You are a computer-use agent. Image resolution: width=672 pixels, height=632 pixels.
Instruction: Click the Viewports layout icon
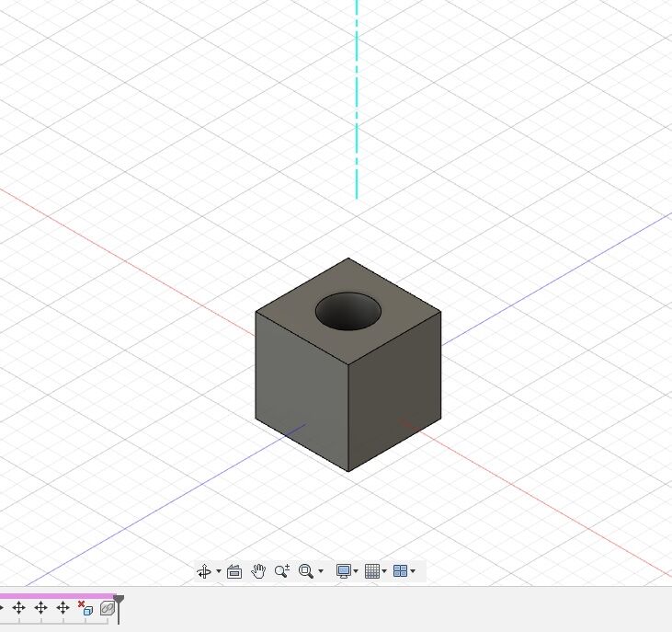[400, 571]
